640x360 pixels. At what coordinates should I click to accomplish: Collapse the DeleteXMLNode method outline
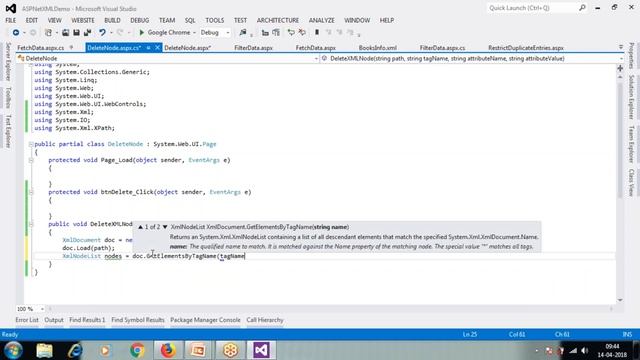pyautogui.click(x=31, y=224)
